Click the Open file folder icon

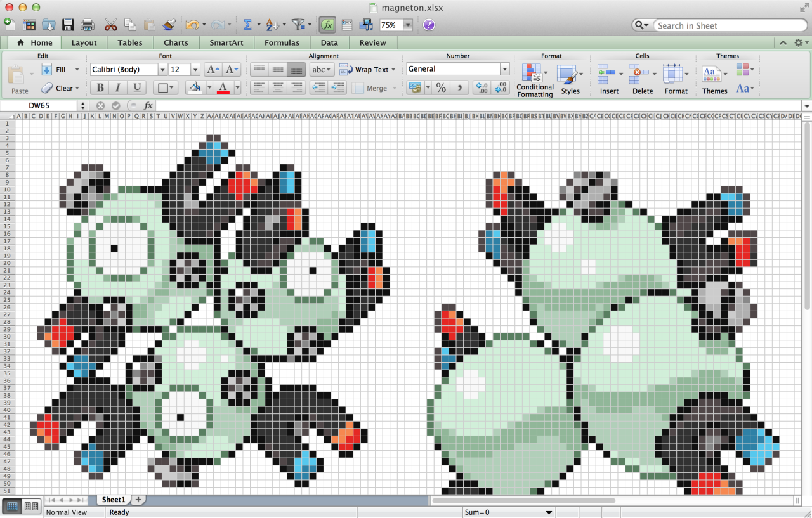49,25
